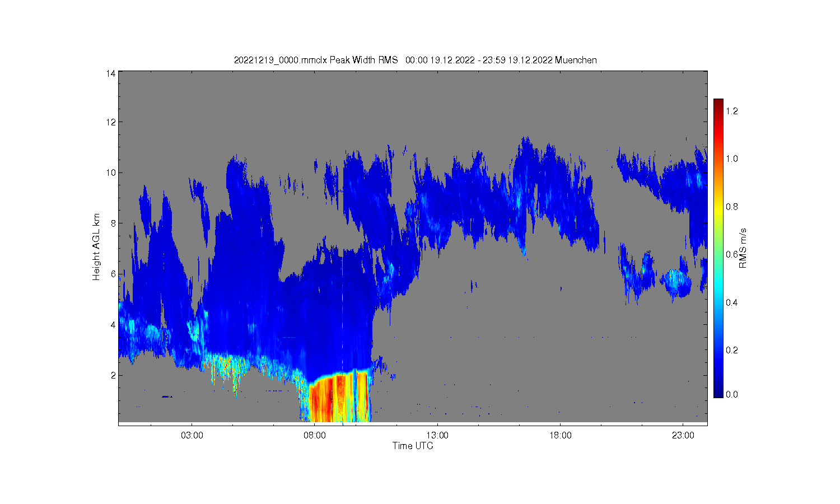Click the 'RMS m/s' colorbar label
Viewport: 840px width, 504px height.
click(743, 248)
